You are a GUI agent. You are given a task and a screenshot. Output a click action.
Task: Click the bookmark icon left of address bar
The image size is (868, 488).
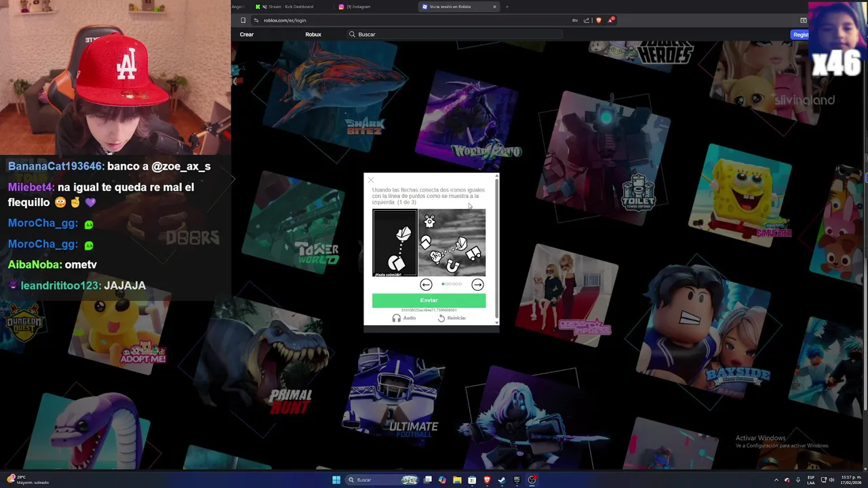243,20
